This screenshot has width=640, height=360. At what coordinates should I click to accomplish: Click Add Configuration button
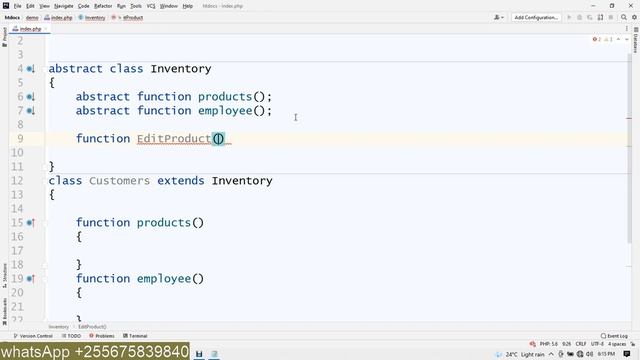[536, 18]
